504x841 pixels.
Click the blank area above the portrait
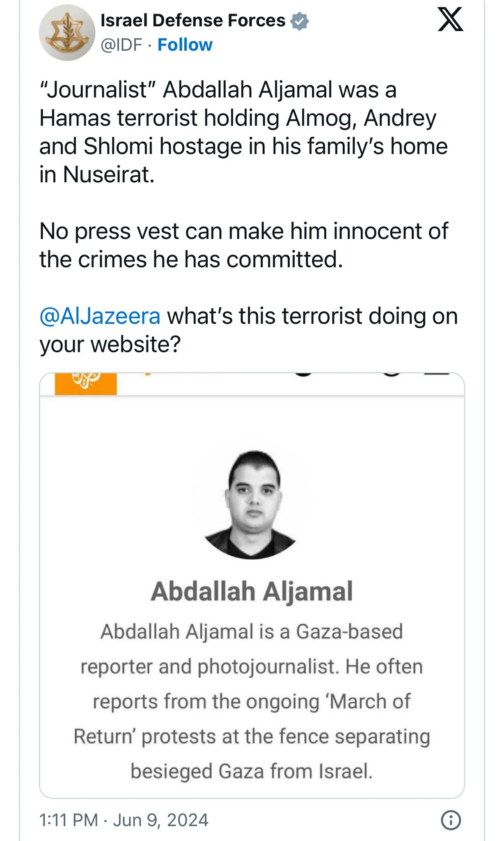pos(252,423)
